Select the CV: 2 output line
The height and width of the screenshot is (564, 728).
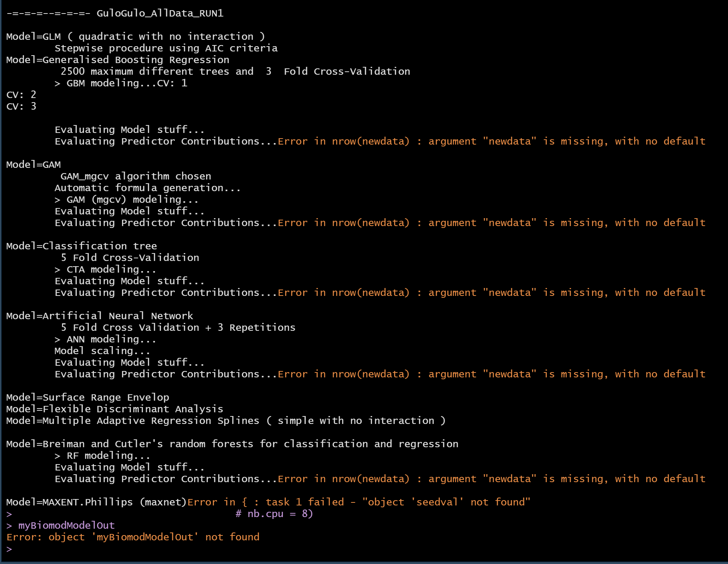21,95
